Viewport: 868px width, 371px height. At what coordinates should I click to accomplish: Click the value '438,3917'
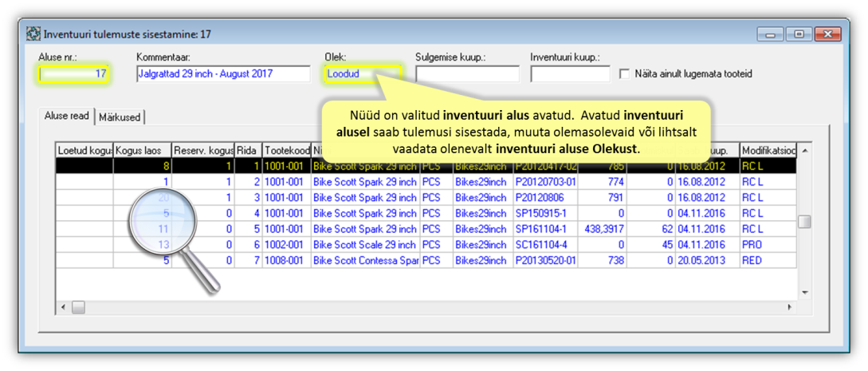(x=603, y=229)
